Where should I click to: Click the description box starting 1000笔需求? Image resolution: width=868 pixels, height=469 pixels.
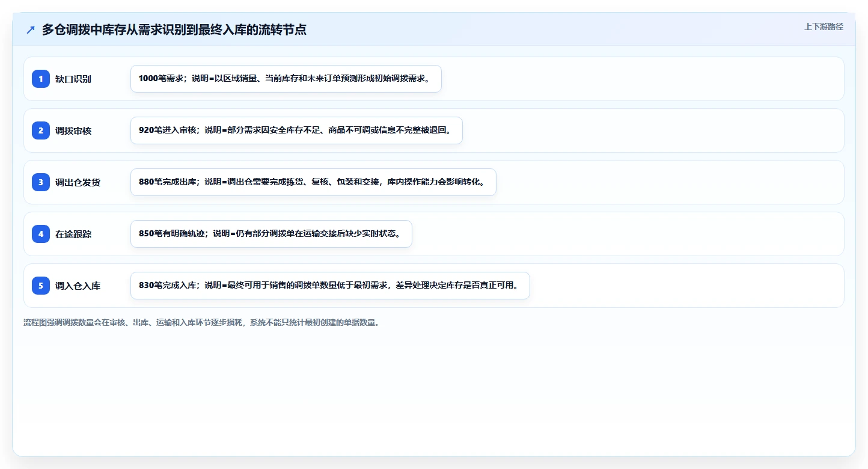tap(286, 79)
